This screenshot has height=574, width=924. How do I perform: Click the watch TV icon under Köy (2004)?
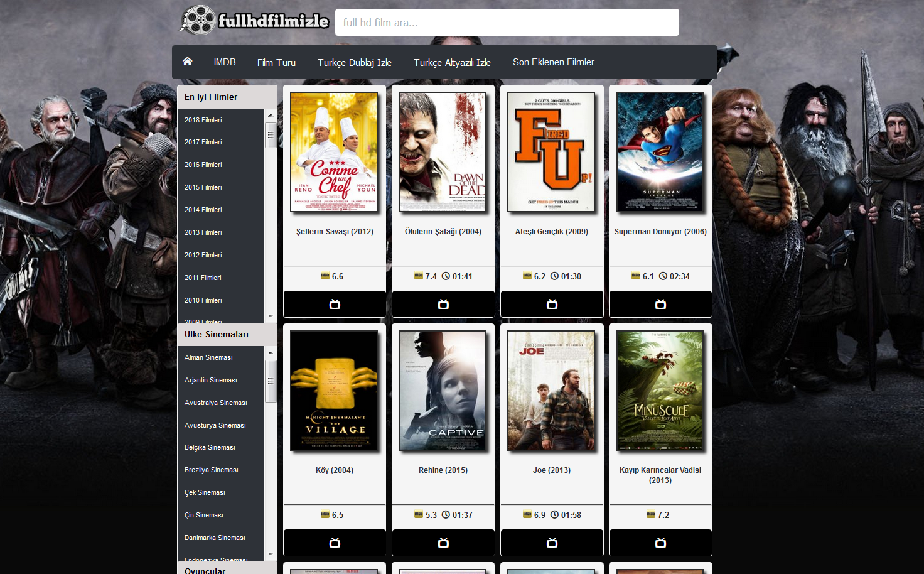point(335,543)
